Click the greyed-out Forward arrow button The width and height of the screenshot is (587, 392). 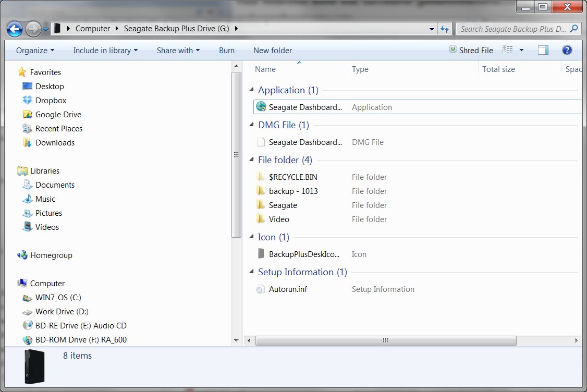(x=33, y=29)
